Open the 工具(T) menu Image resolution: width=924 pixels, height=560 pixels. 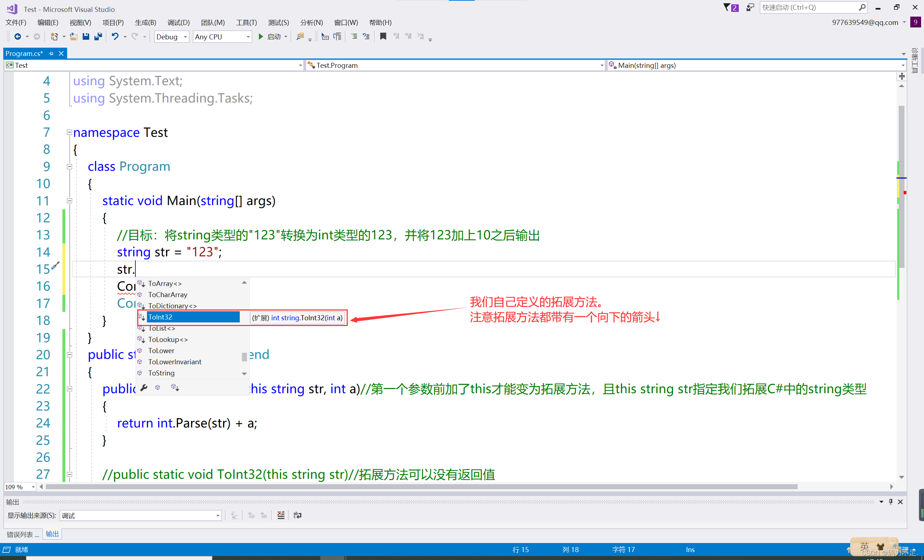[x=246, y=22]
